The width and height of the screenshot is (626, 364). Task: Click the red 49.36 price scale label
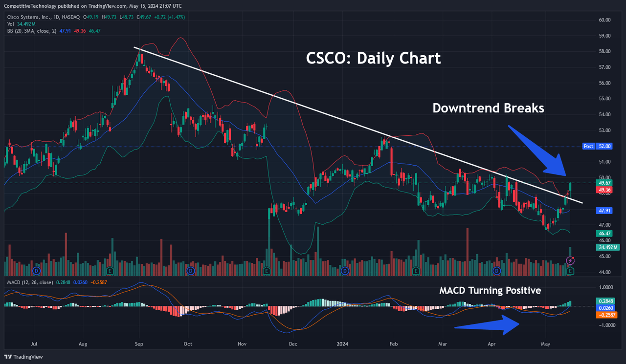point(603,189)
